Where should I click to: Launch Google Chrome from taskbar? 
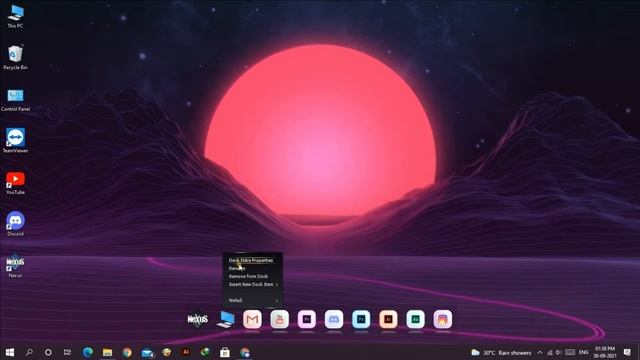[x=127, y=352]
